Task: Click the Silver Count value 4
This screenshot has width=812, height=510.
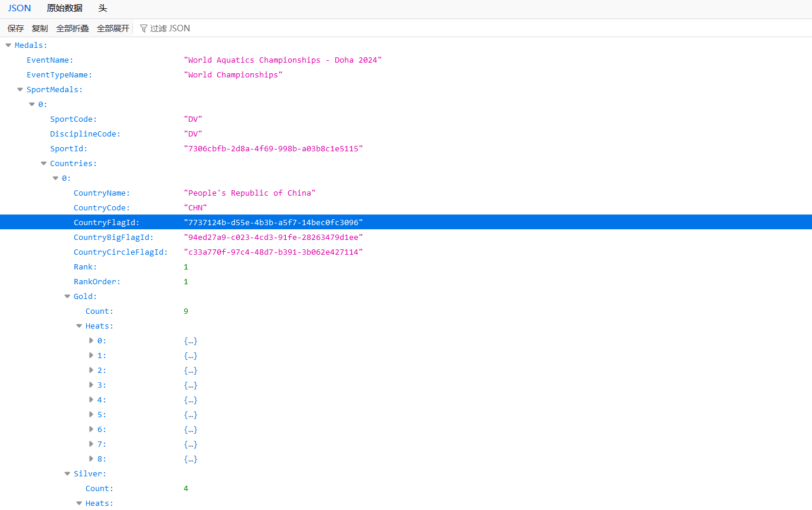Action: (x=186, y=489)
